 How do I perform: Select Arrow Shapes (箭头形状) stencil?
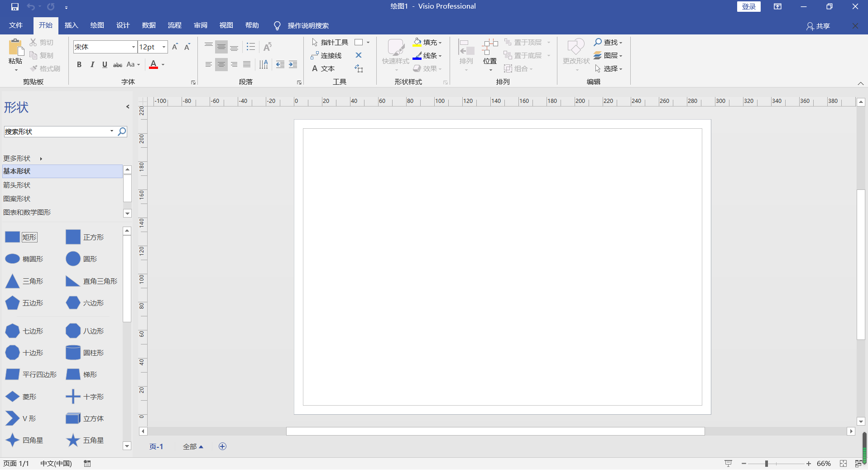click(62, 185)
